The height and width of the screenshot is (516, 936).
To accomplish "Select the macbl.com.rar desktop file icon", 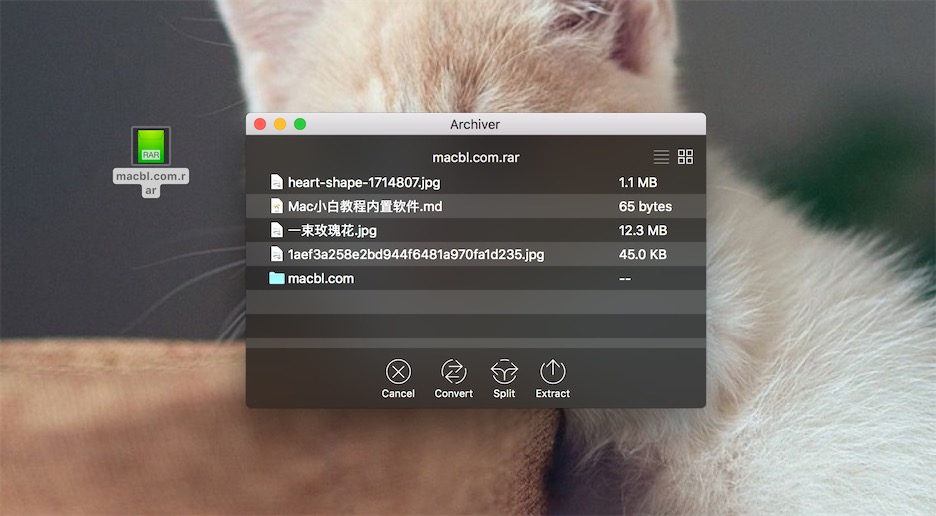I will coord(151,146).
